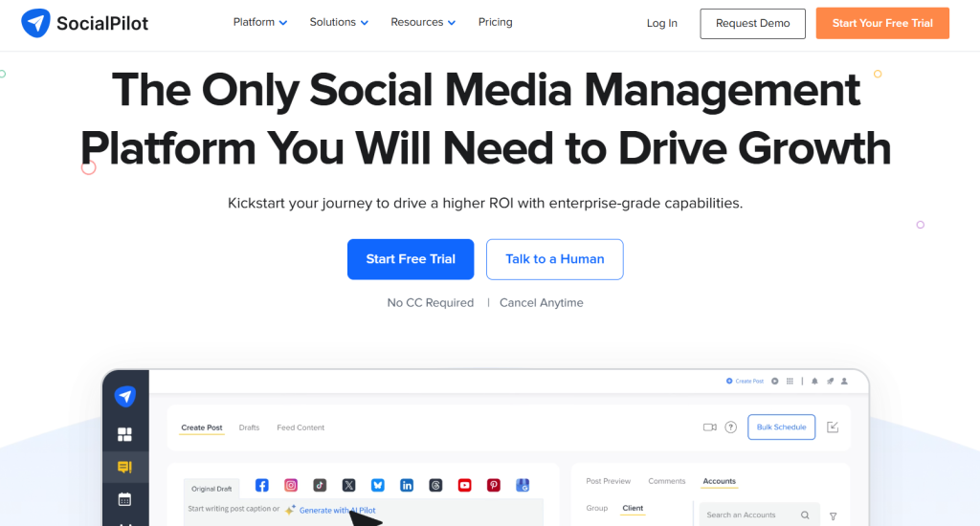Expand the Solutions menu
This screenshot has width=980, height=526.
(339, 23)
